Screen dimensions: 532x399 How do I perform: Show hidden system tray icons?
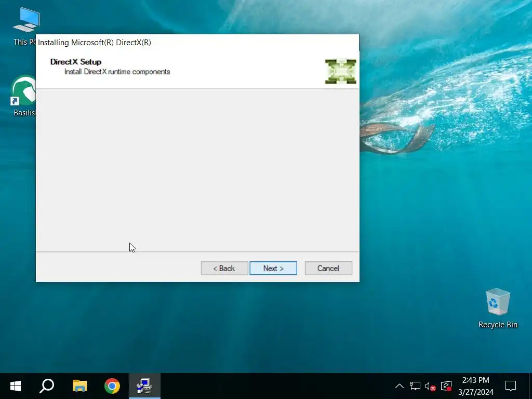tap(400, 386)
